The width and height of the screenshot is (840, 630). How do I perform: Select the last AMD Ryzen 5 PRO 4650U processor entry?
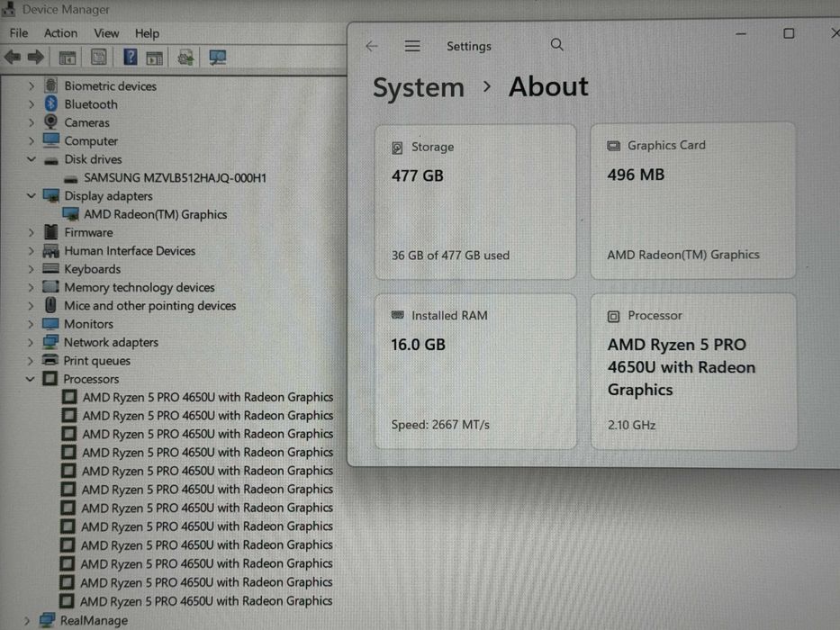[x=206, y=601]
